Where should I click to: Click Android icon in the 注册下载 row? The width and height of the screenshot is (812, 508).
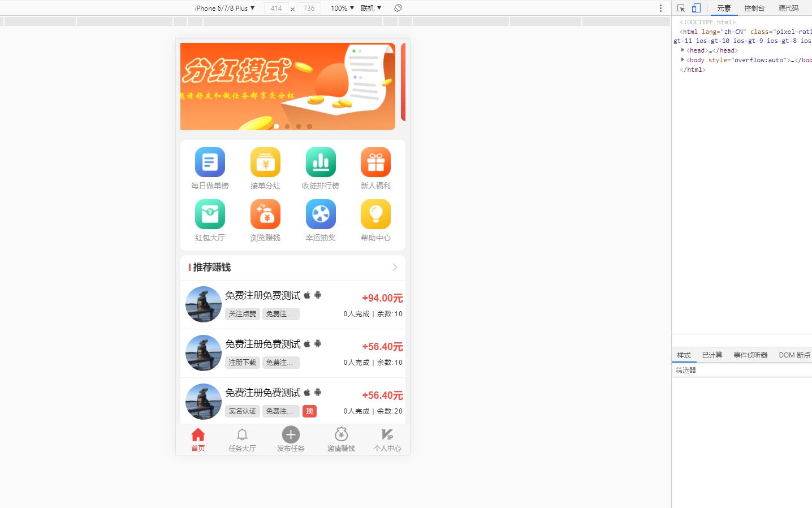pyautogui.click(x=318, y=343)
